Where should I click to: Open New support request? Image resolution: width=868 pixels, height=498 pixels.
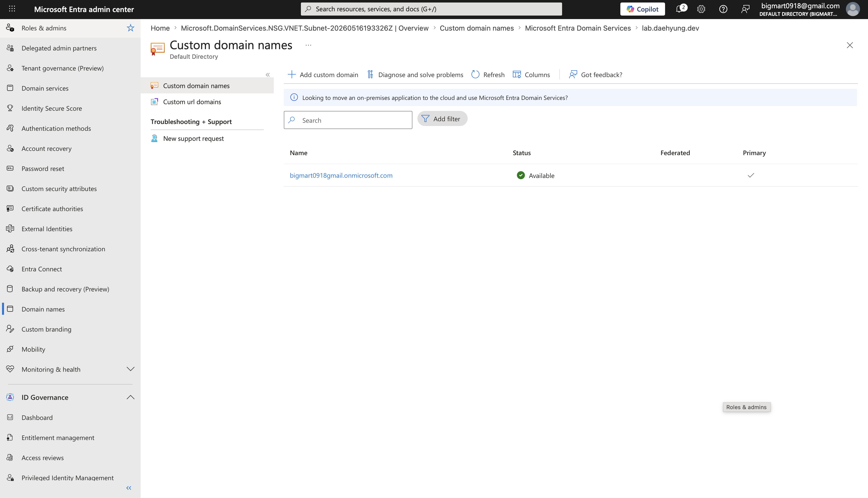click(207, 138)
